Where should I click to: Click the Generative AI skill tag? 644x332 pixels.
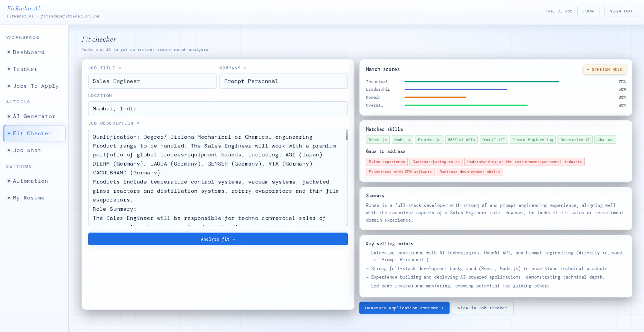coord(575,140)
